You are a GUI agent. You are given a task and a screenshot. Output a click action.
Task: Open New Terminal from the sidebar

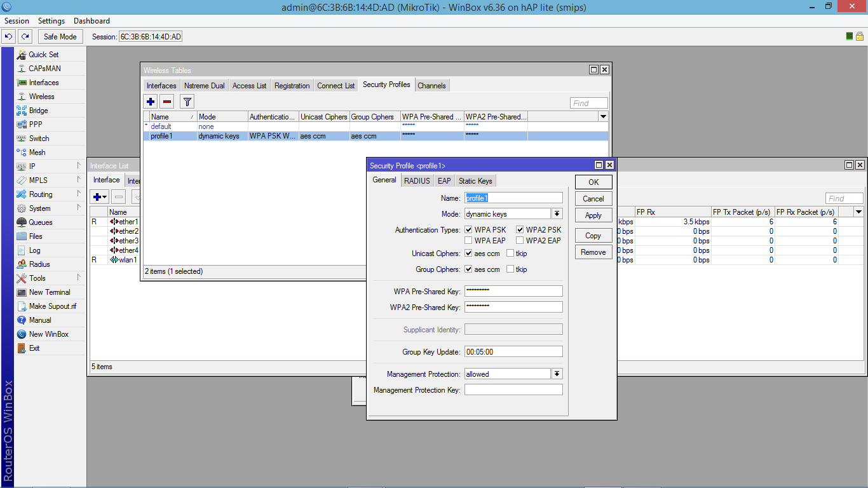click(x=50, y=292)
